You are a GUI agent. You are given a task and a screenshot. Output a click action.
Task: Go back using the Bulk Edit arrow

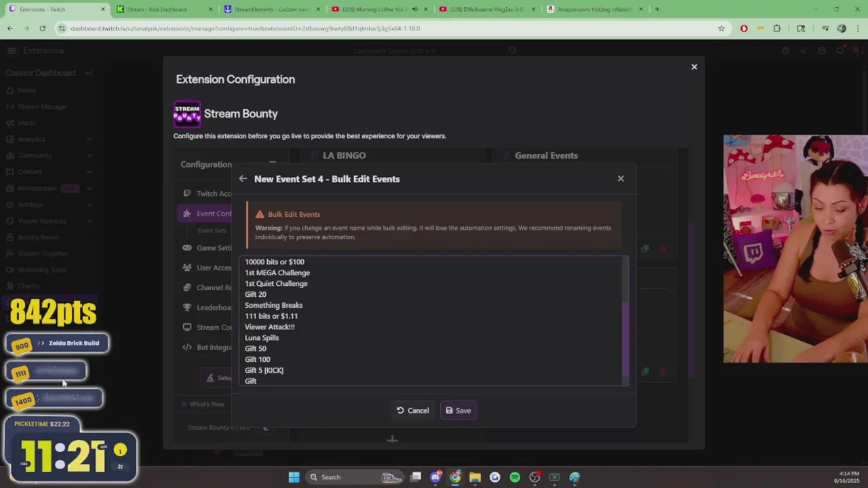[x=243, y=179]
